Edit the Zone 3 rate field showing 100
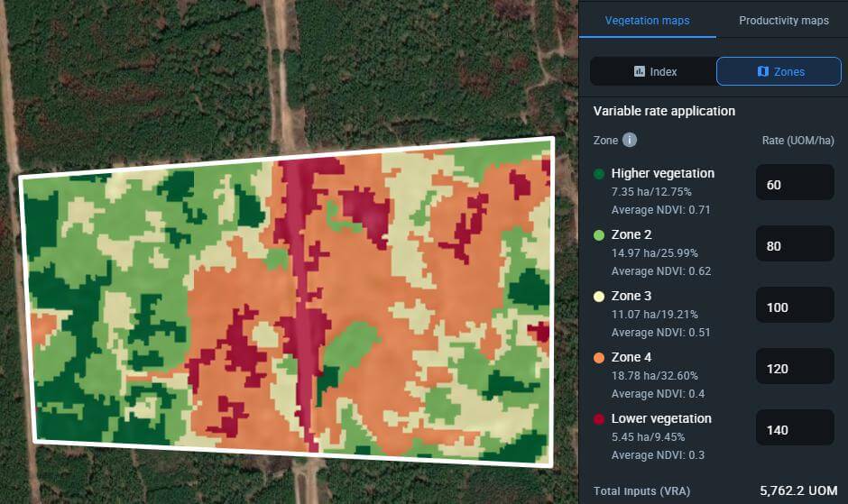 point(795,307)
